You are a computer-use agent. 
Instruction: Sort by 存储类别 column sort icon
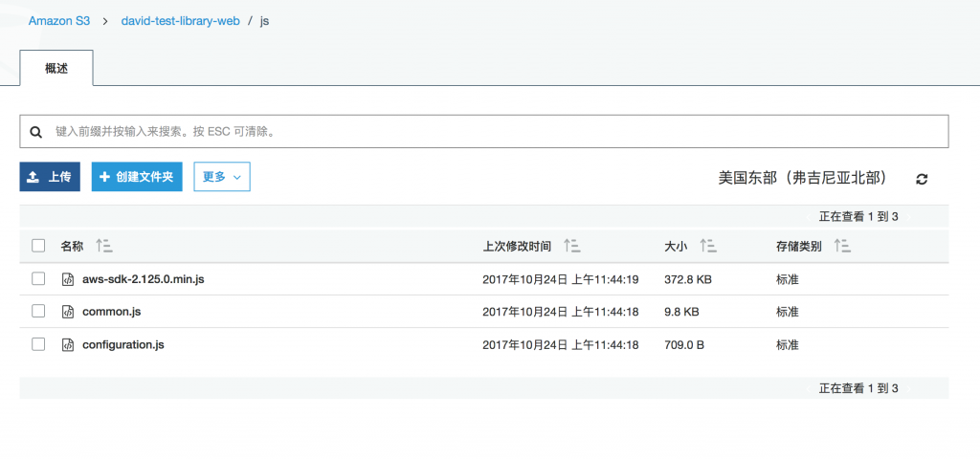coord(842,246)
